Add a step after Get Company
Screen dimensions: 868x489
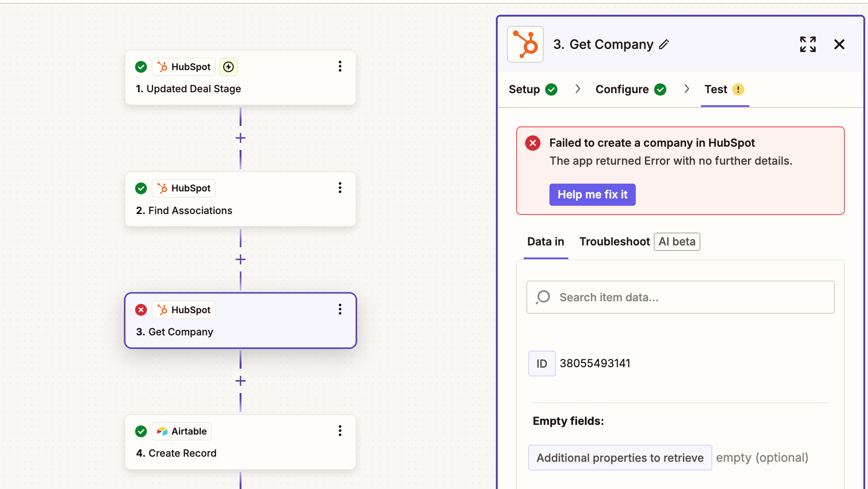[x=241, y=381]
